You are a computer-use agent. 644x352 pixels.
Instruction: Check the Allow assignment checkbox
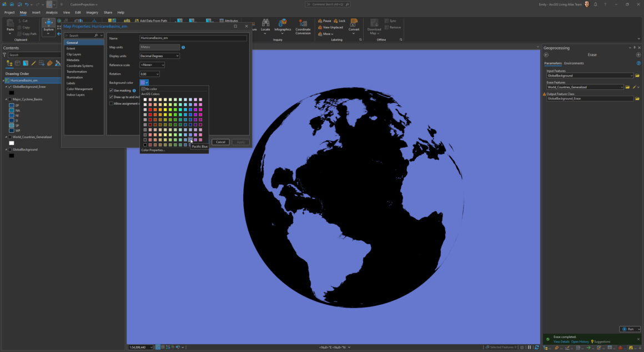point(111,103)
